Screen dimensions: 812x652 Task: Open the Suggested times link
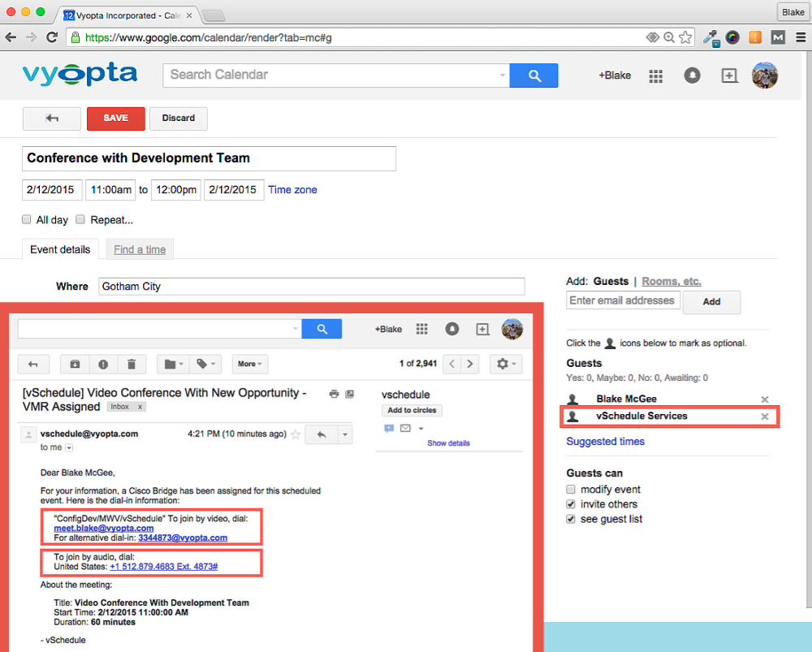point(606,442)
